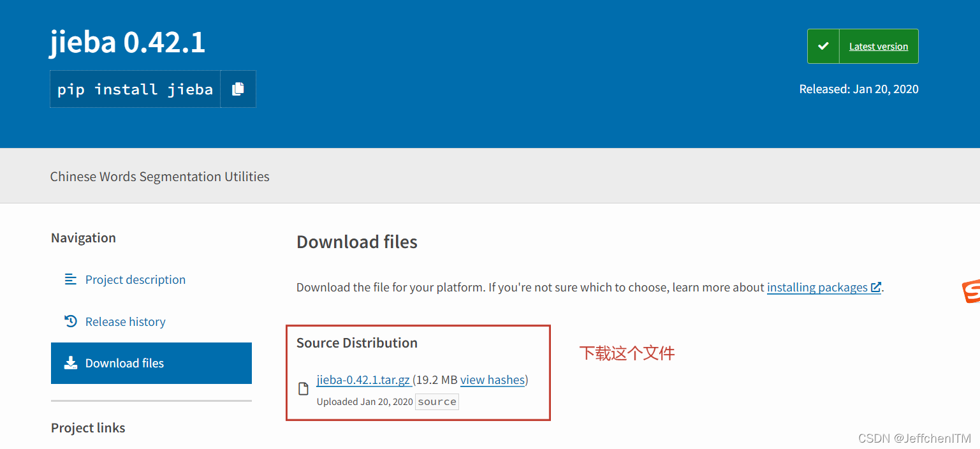The image size is (980, 449).
Task: Open the view hashes link
Action: point(492,380)
